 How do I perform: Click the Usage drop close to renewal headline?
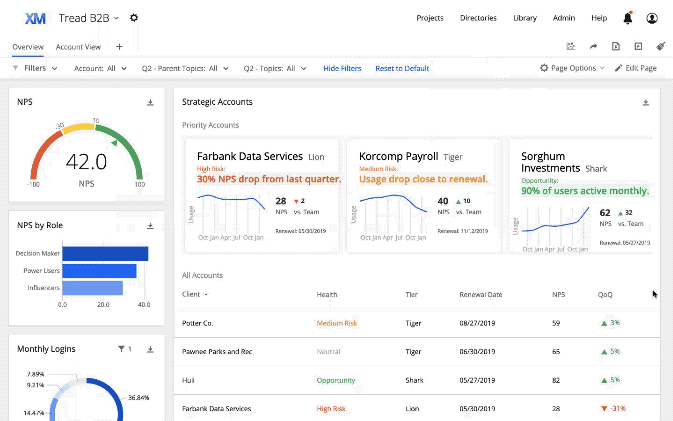point(423,179)
